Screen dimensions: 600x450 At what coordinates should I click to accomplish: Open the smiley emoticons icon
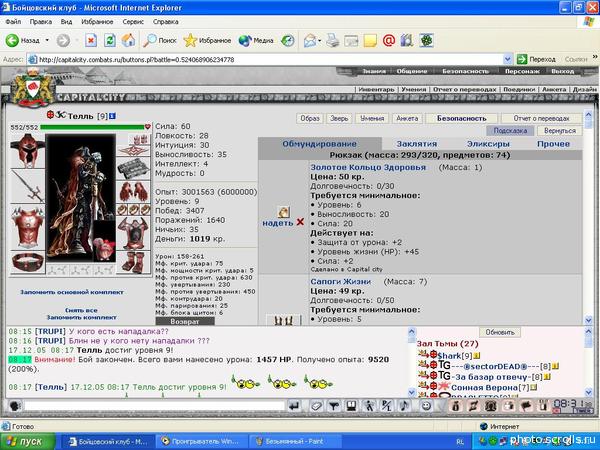(x=426, y=406)
